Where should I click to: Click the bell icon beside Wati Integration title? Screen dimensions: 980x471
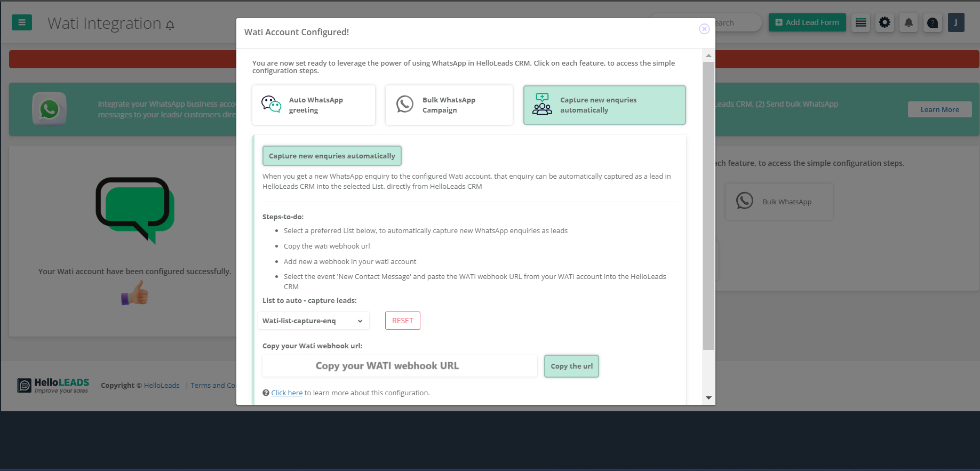[170, 25]
